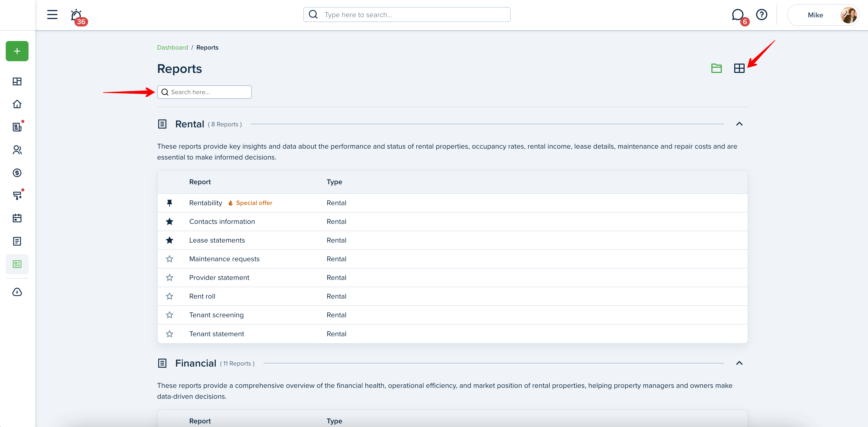Star the Maintenance requests report
Image resolution: width=868 pixels, height=427 pixels.
[170, 259]
